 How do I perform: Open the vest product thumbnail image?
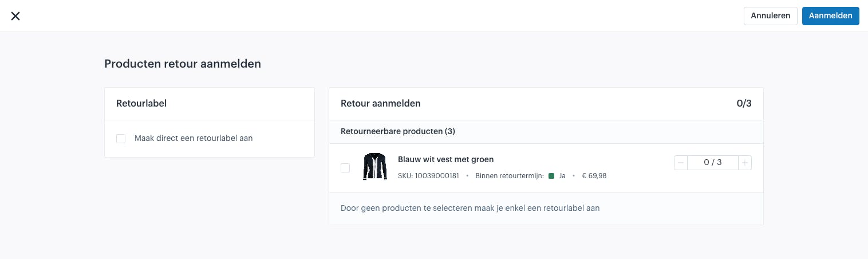(375, 167)
